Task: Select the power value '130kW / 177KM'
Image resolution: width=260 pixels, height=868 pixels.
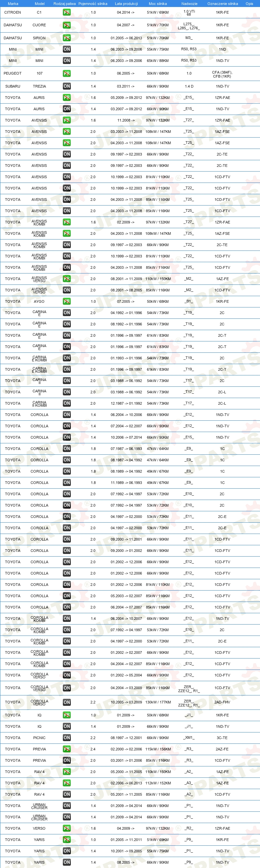Action: click(x=158, y=702)
